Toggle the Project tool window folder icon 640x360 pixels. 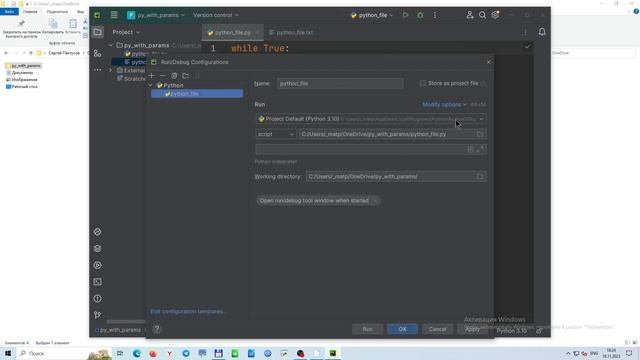coord(98,32)
